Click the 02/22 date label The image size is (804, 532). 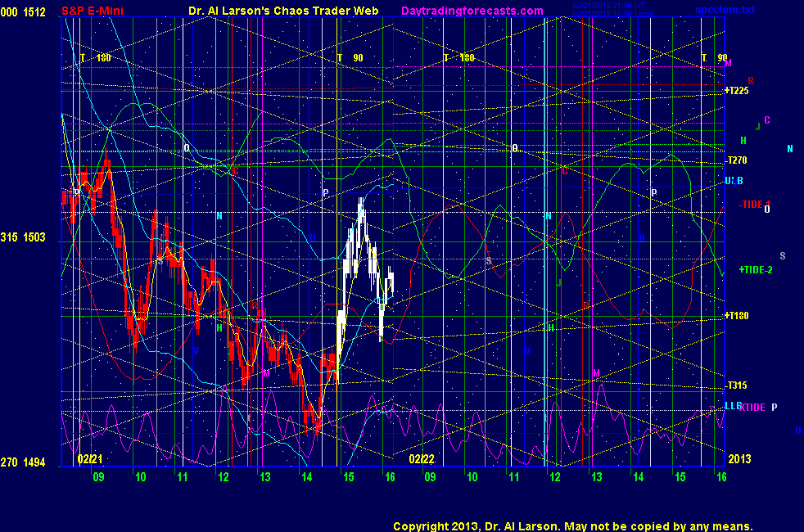(x=422, y=458)
